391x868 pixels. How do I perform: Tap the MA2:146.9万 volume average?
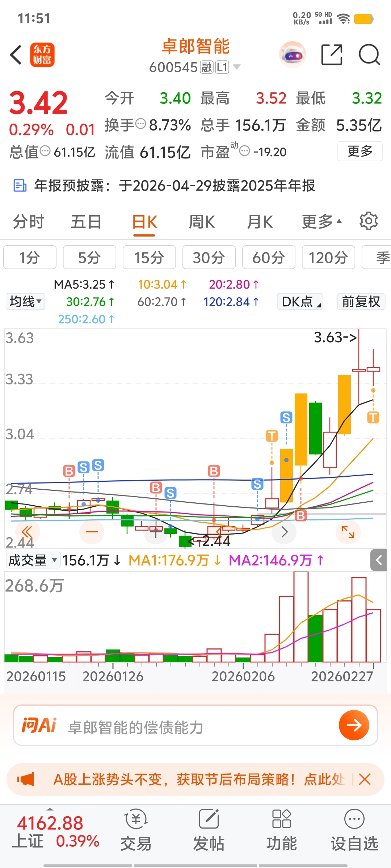[x=277, y=560]
